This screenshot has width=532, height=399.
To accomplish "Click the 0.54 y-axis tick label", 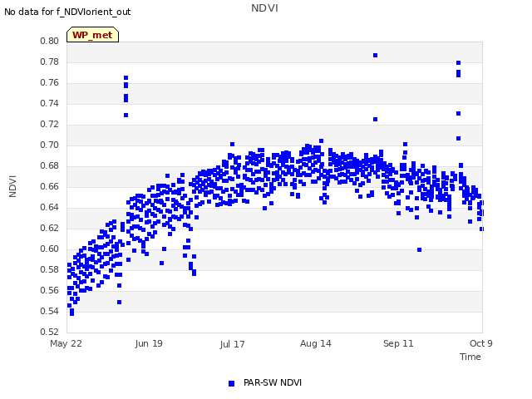I will pos(50,311).
